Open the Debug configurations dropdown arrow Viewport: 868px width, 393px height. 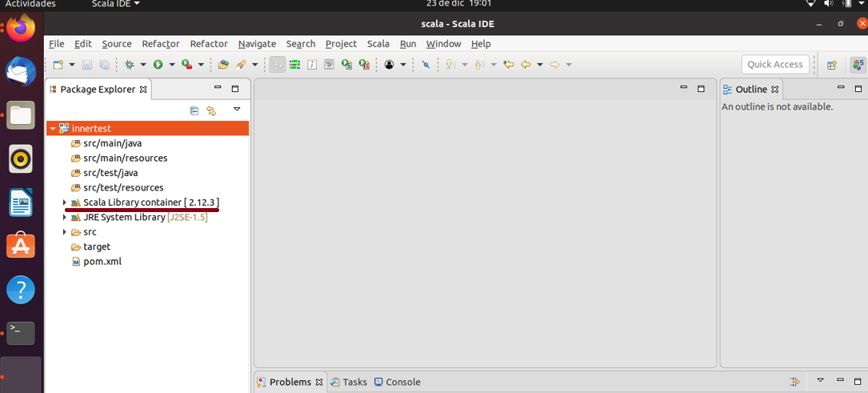[143, 65]
